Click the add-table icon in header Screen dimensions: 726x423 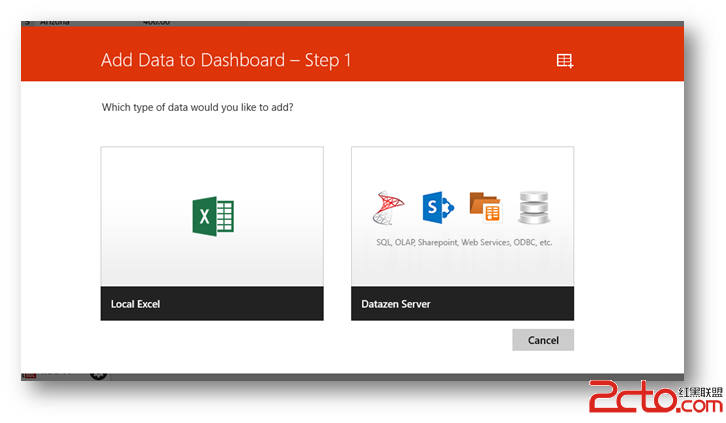tap(565, 61)
